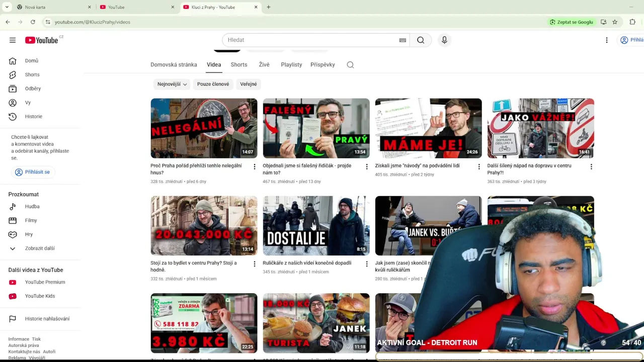
Task: Click the browser address bar URL
Action: coord(93,22)
